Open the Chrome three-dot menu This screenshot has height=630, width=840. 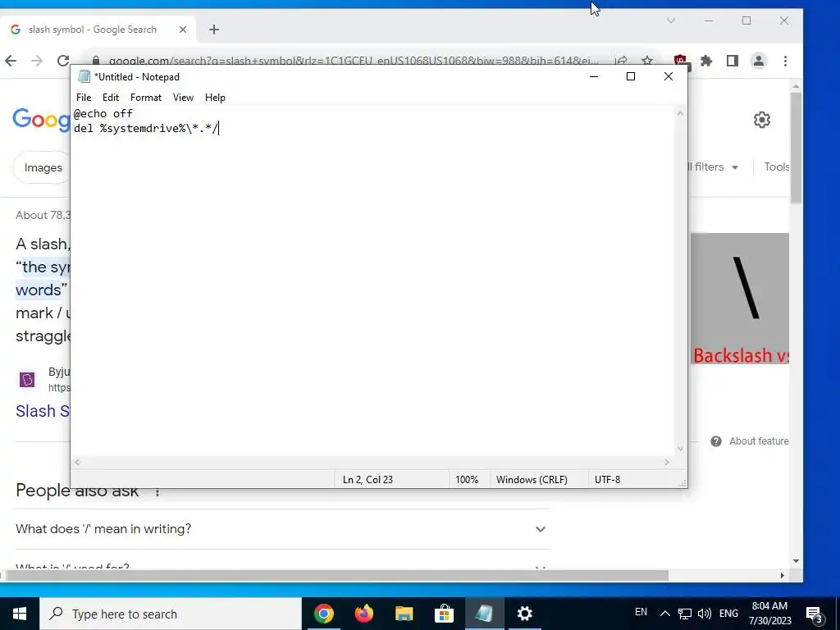[785, 61]
